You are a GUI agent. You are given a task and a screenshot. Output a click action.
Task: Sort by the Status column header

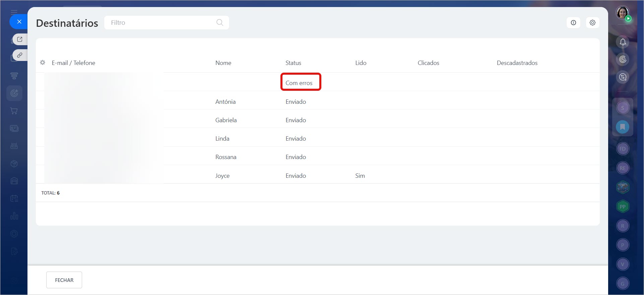click(x=293, y=63)
